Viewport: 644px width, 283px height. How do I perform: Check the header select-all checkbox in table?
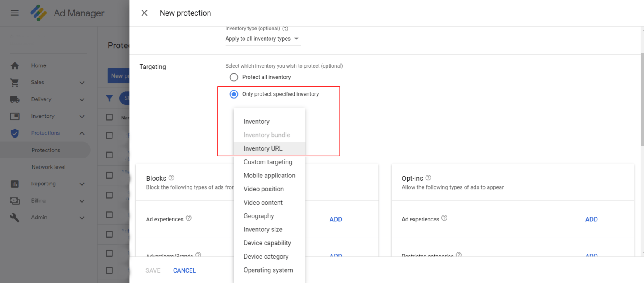click(x=109, y=117)
